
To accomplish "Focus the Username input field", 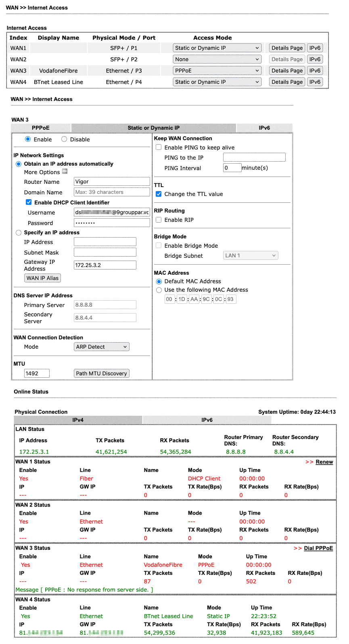I will tap(112, 212).
